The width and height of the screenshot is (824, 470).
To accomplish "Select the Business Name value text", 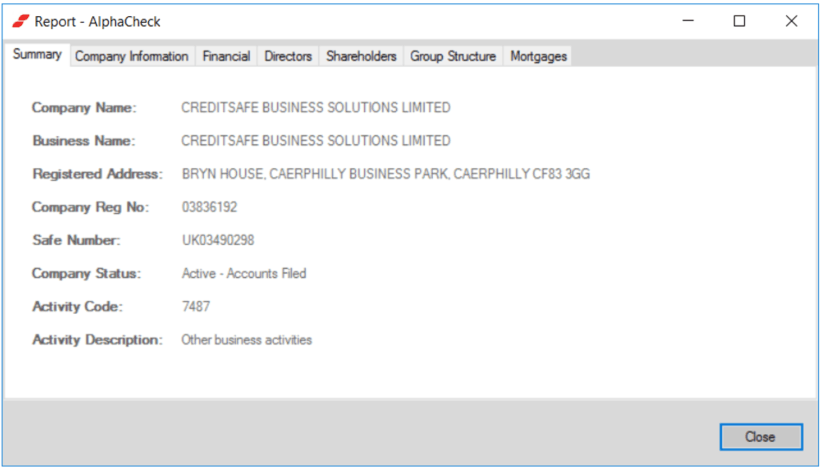I will (316, 141).
